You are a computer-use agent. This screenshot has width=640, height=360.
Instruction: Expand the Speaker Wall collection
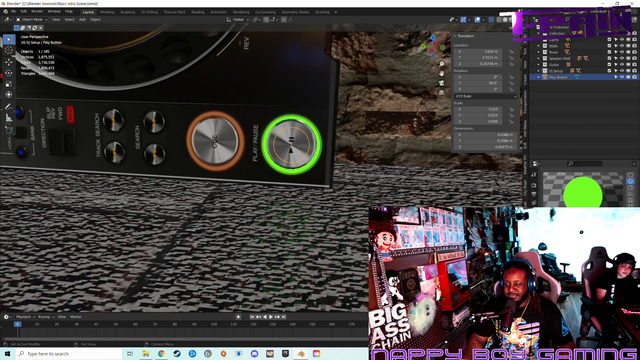pyautogui.click(x=539, y=58)
